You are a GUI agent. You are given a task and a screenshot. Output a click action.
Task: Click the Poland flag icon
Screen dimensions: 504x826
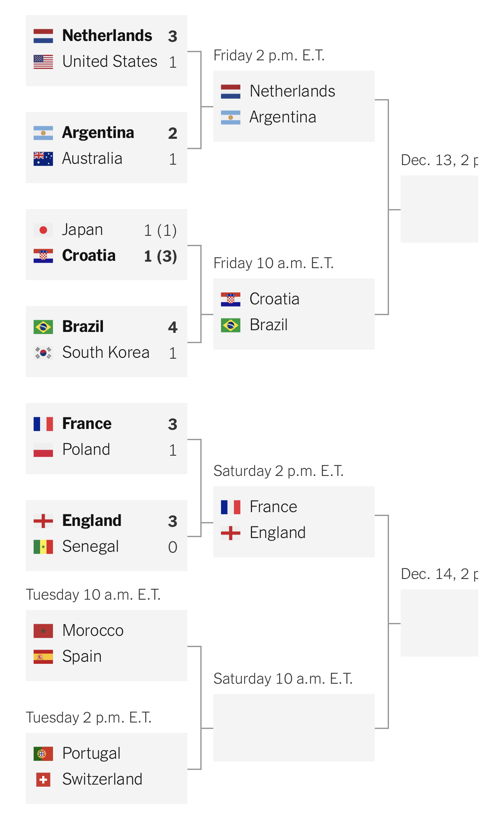pyautogui.click(x=43, y=450)
